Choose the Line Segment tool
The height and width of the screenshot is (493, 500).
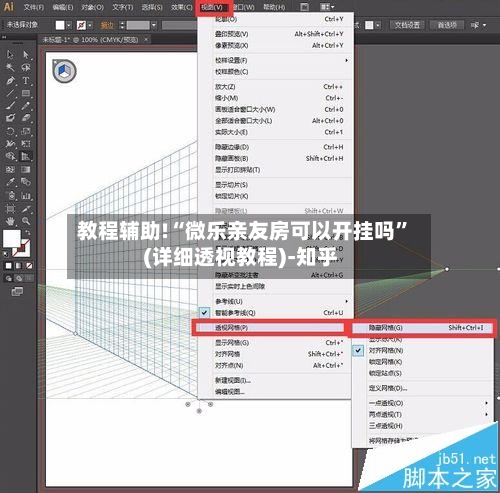click(10, 93)
